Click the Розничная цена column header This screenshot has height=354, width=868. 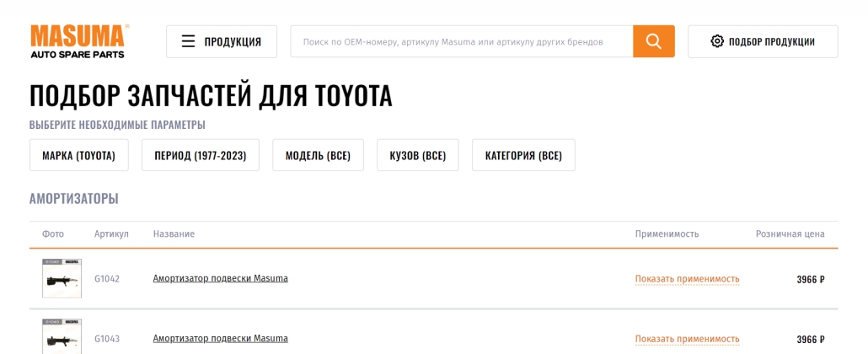click(x=790, y=233)
